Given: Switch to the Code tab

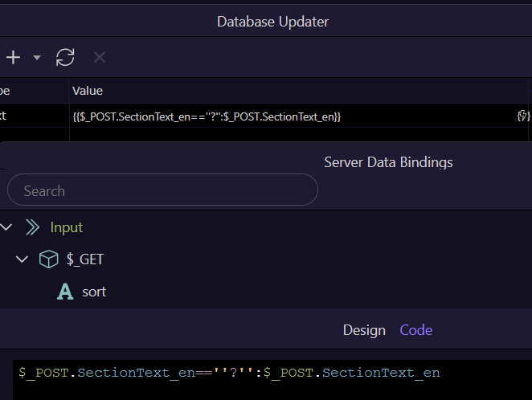Looking at the screenshot, I should [x=415, y=330].
